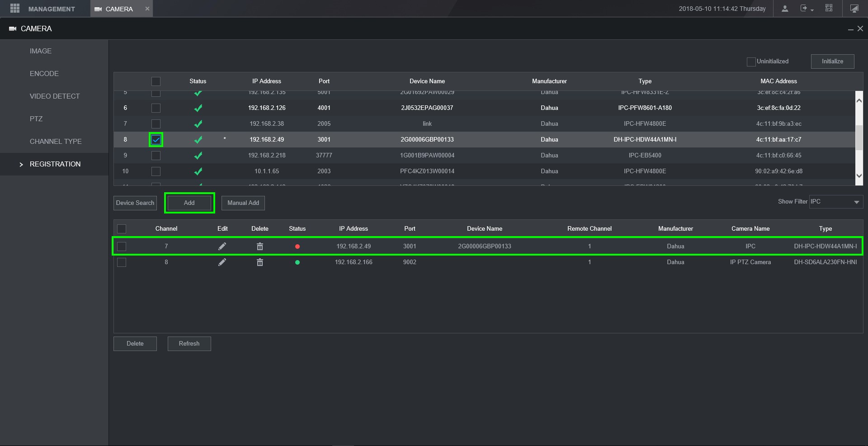Image resolution: width=868 pixels, height=446 pixels.
Task: Open the Show Filter IPC dropdown
Action: (x=836, y=202)
